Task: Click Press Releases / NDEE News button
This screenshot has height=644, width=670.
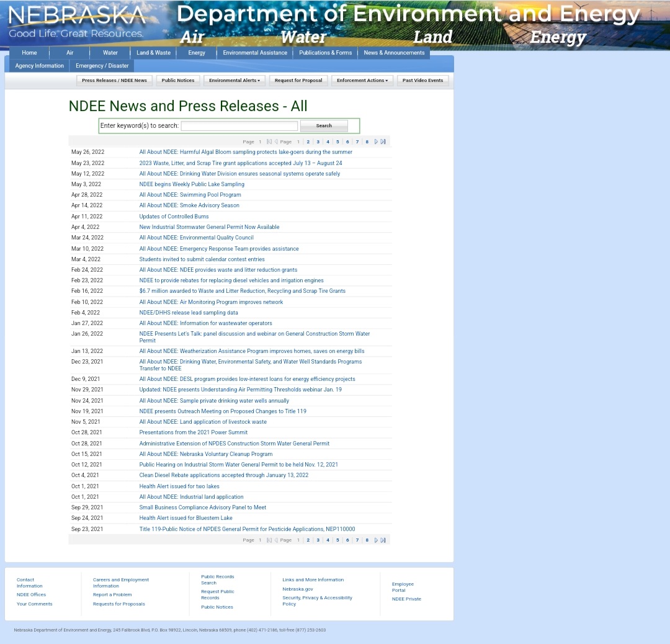Action: tap(114, 80)
